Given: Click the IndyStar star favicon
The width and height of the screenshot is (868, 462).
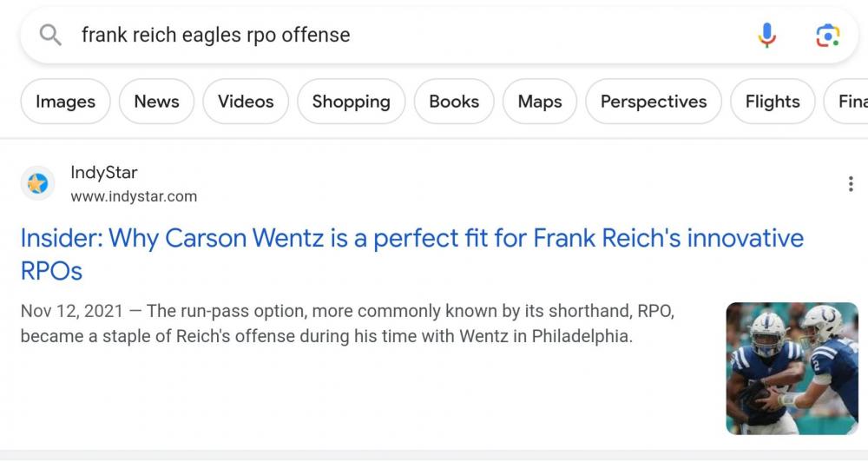Looking at the screenshot, I should pyautogui.click(x=37, y=184).
